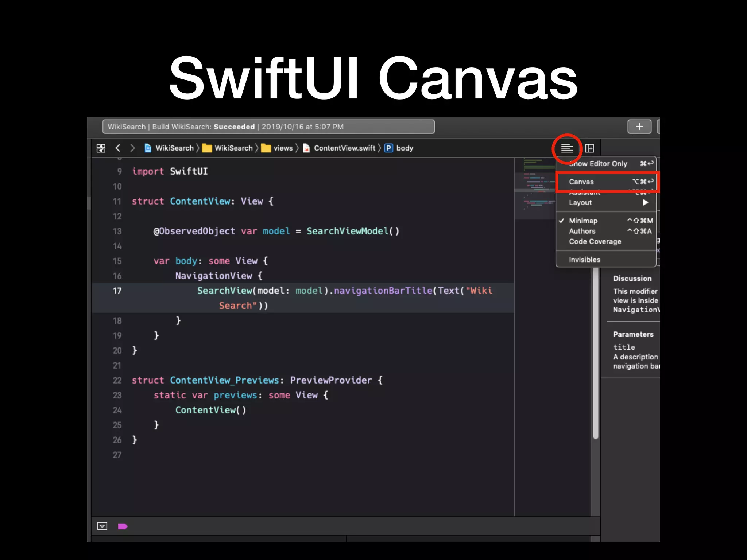747x560 pixels.
Task: Click the add editor split icon
Action: (x=589, y=148)
